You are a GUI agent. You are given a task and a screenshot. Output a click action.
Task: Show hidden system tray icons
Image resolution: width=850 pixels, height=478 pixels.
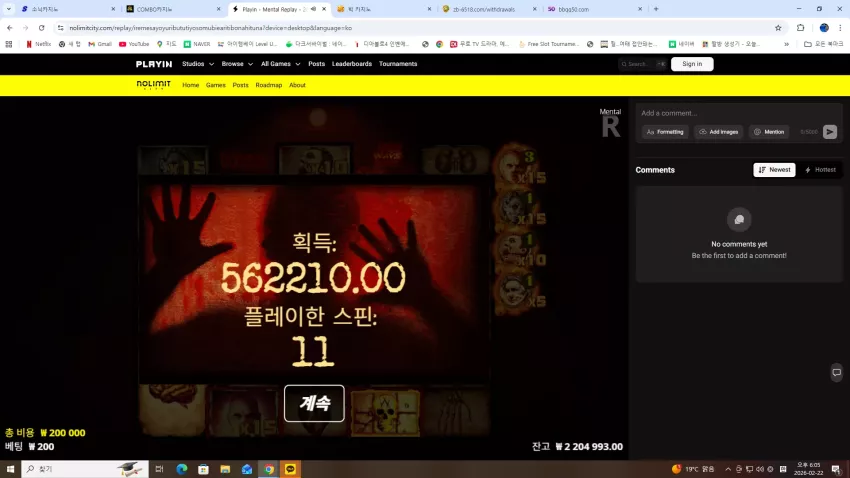(727, 469)
